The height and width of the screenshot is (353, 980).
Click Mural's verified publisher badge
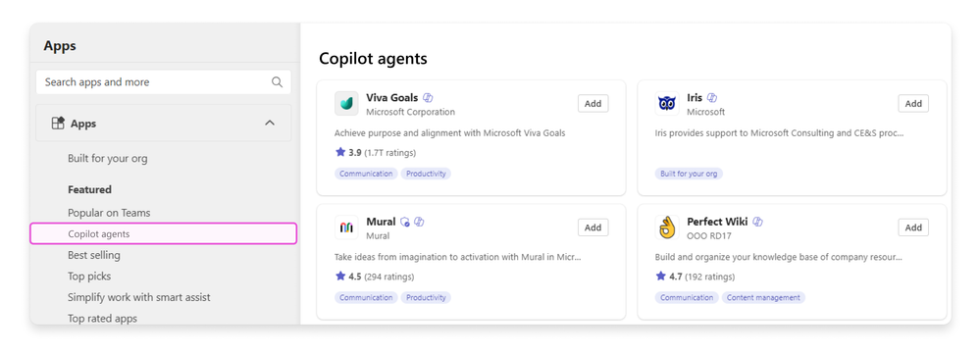point(405,222)
